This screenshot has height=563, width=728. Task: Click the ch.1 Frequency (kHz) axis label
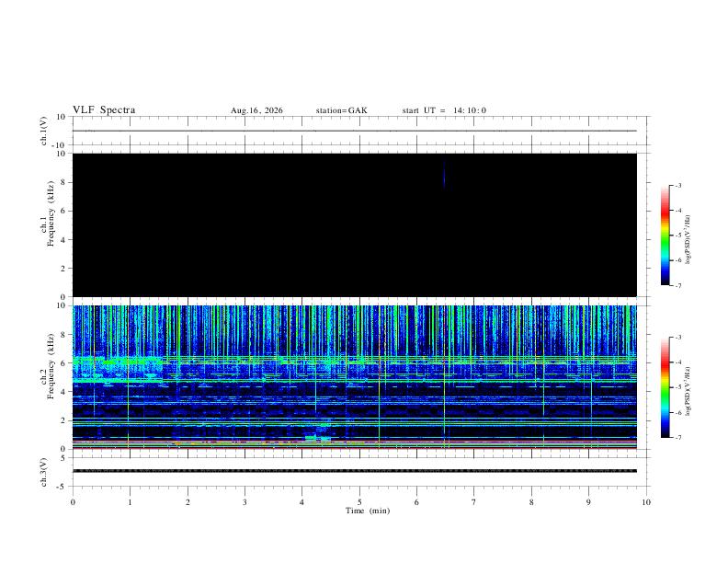[47, 213]
